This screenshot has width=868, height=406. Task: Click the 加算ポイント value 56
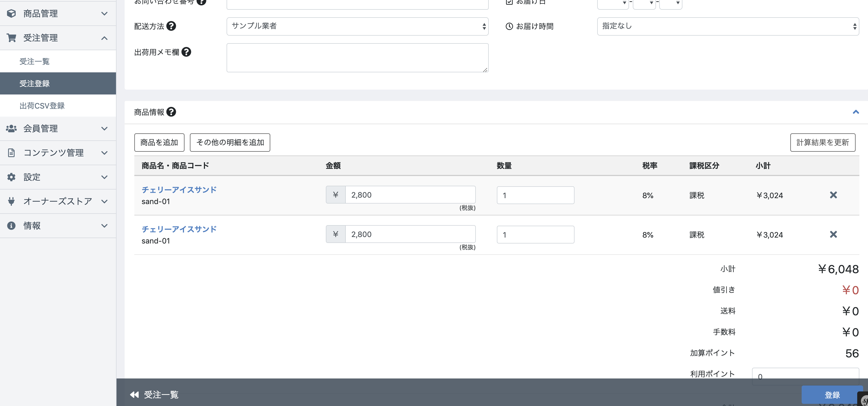point(852,353)
